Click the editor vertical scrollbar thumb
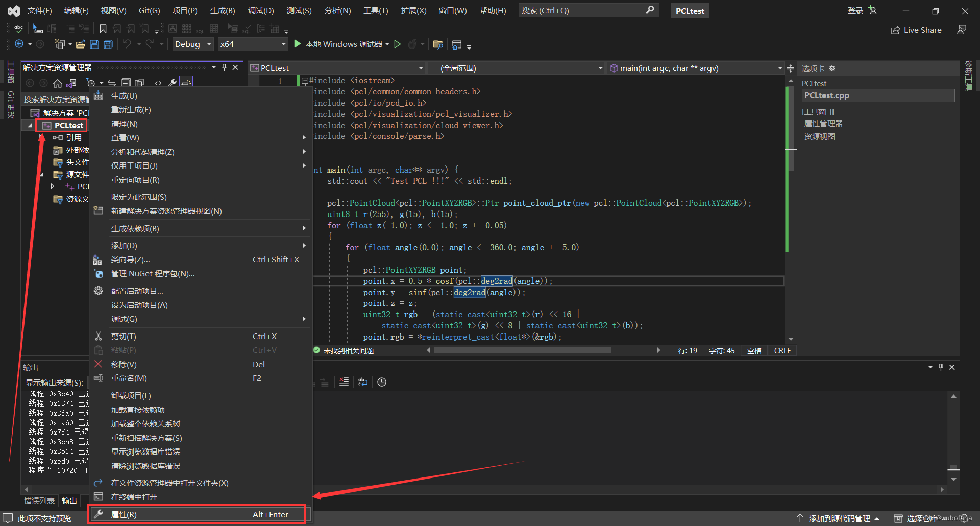 791,128
